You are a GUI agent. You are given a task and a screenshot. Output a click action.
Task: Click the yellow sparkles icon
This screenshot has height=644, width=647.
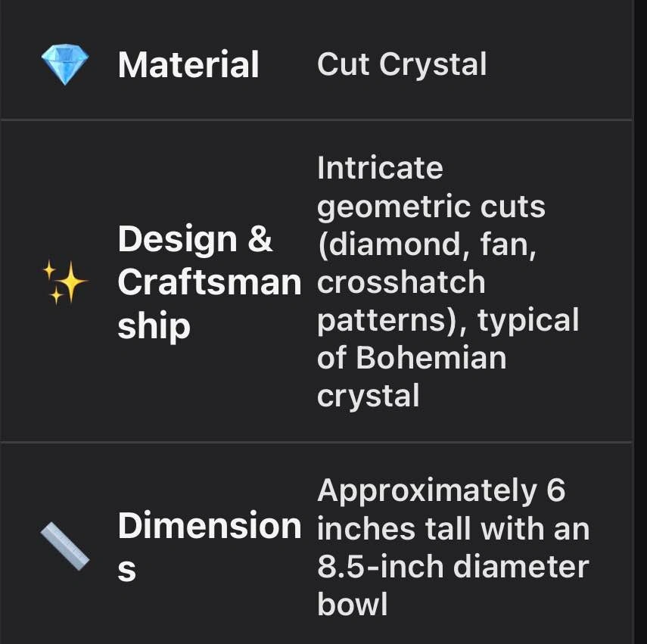64,282
